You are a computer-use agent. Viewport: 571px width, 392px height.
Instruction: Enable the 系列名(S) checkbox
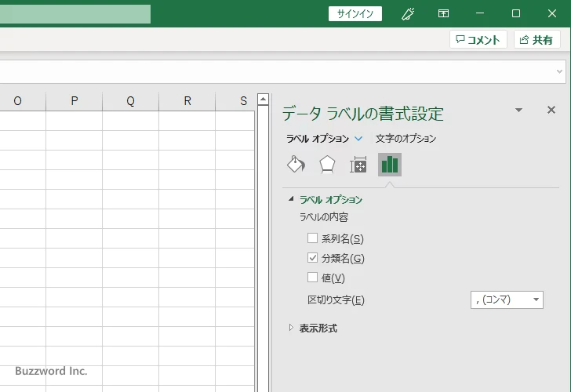click(312, 238)
